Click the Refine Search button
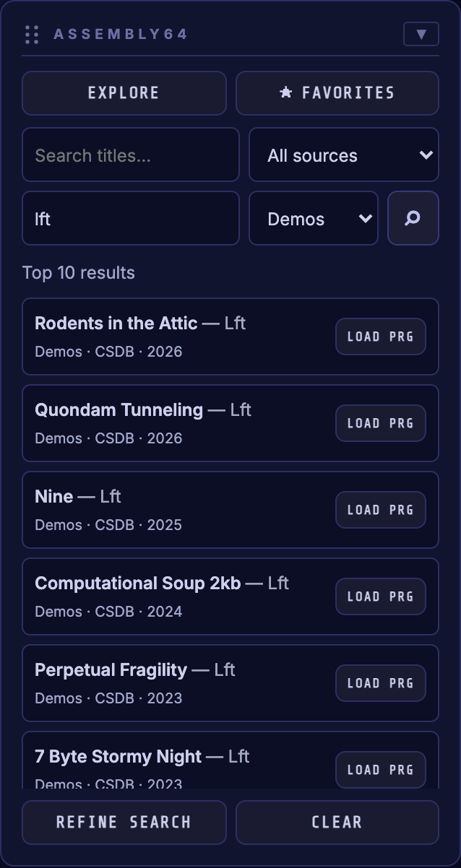 [124, 823]
